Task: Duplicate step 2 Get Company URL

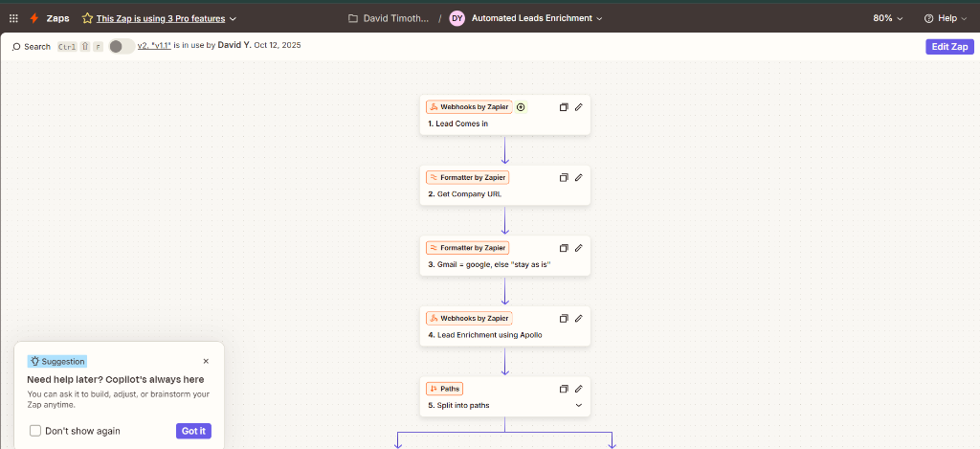Action: [x=563, y=178]
